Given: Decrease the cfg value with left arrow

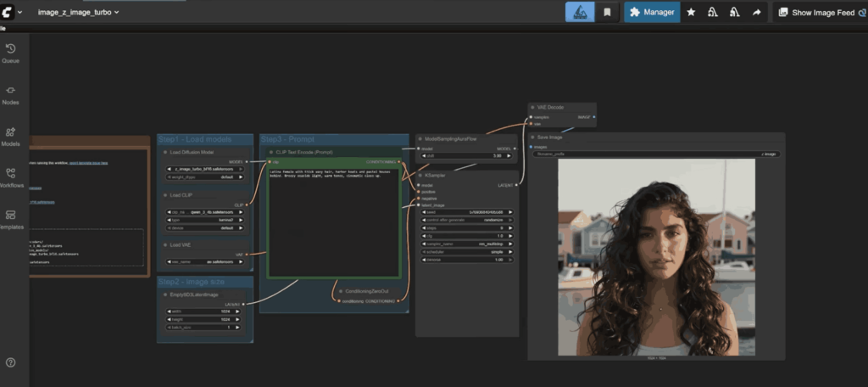Looking at the screenshot, I should coord(425,236).
